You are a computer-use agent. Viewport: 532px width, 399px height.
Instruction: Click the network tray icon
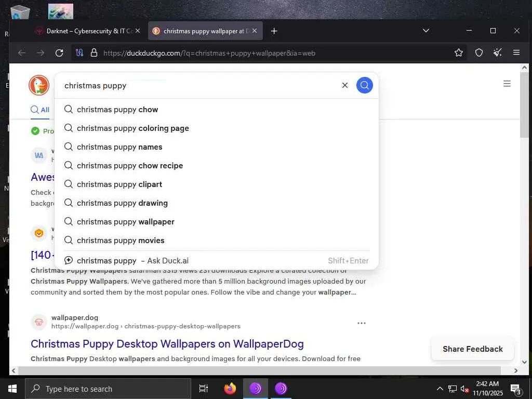tap(453, 389)
